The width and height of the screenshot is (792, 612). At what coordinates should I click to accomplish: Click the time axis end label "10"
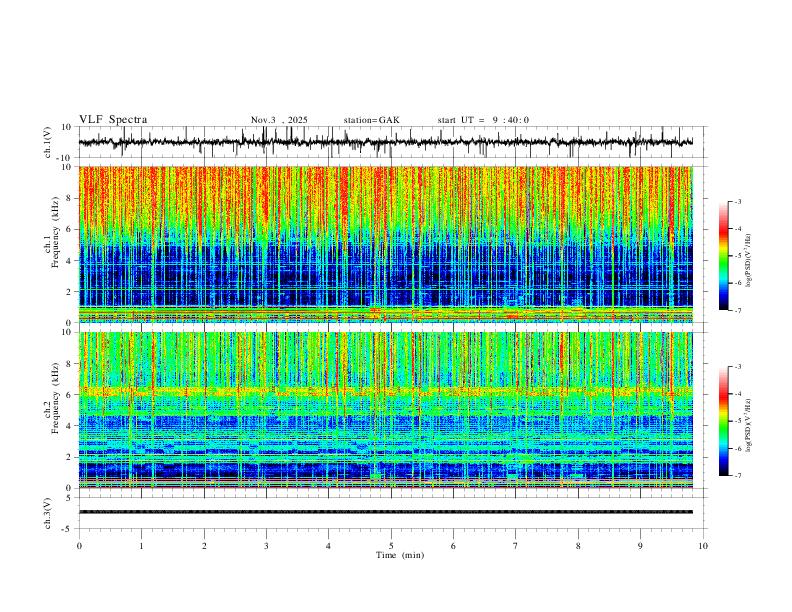coord(703,546)
